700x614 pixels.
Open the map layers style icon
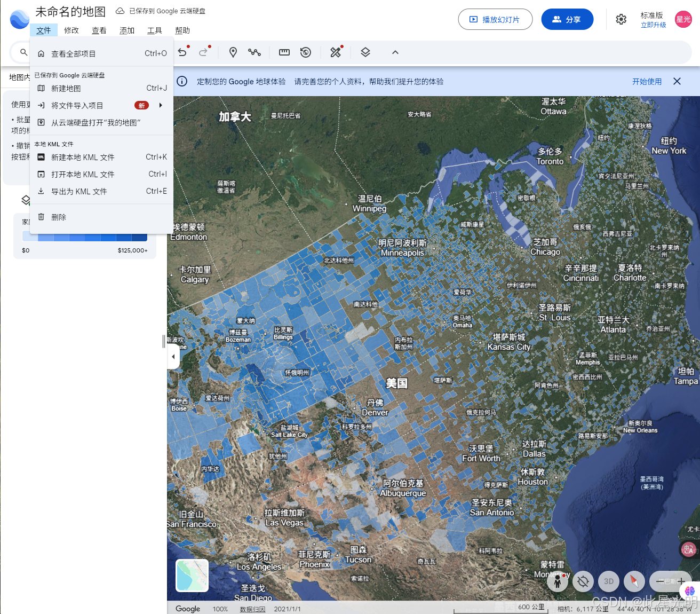[x=365, y=52]
